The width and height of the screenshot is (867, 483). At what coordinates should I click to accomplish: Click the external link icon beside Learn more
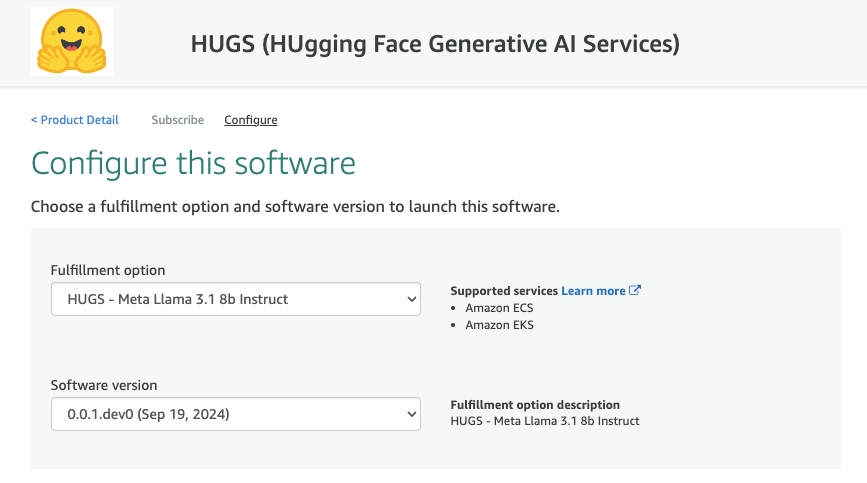point(635,291)
